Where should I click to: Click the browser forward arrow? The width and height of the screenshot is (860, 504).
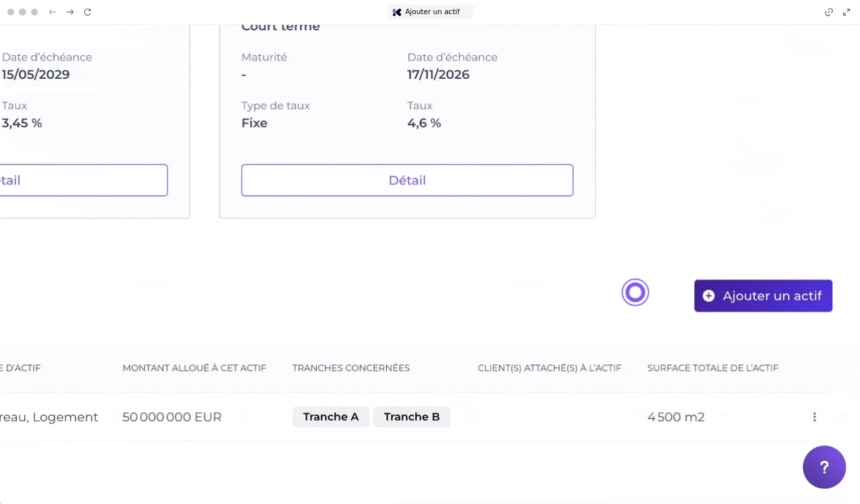(x=70, y=12)
